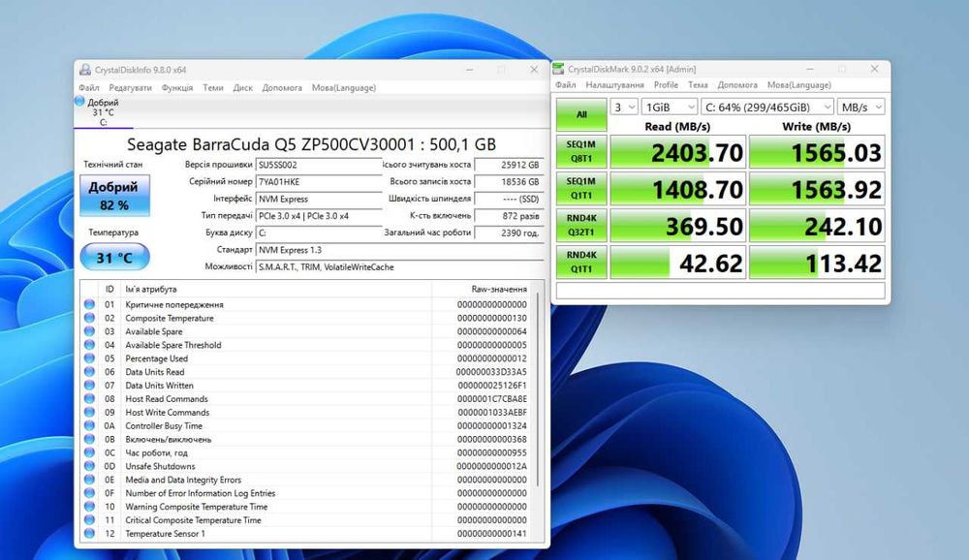Screen dimensions: 969x560
Task: Start the RND4K Q1T1 test
Action: coord(581,262)
